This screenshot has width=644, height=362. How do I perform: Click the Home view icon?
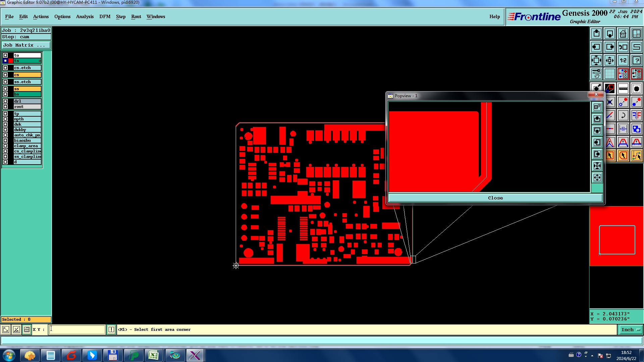click(x=623, y=34)
